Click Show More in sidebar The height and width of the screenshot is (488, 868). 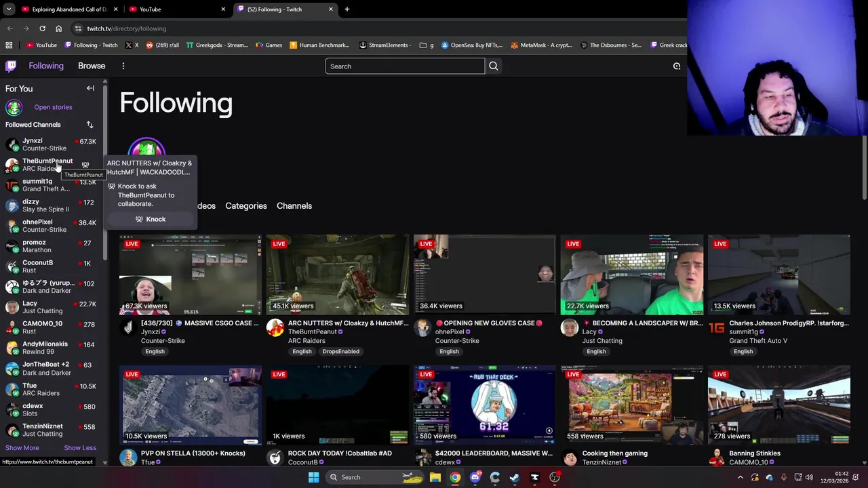pos(22,448)
